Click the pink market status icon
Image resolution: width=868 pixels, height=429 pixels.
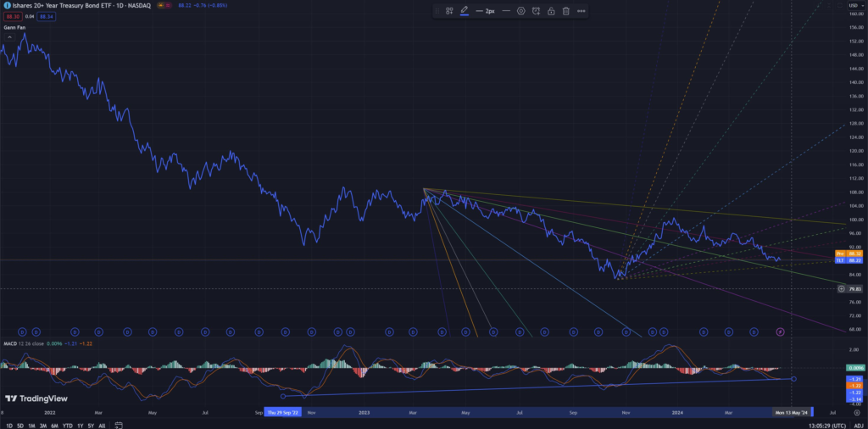[169, 5]
